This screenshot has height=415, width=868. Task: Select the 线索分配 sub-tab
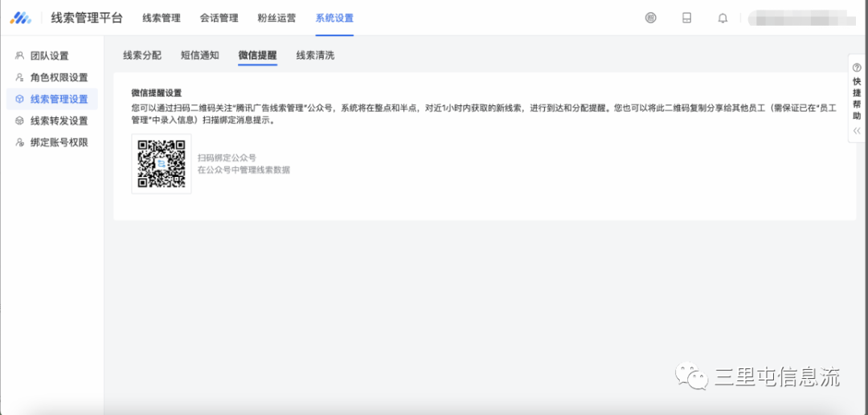142,55
